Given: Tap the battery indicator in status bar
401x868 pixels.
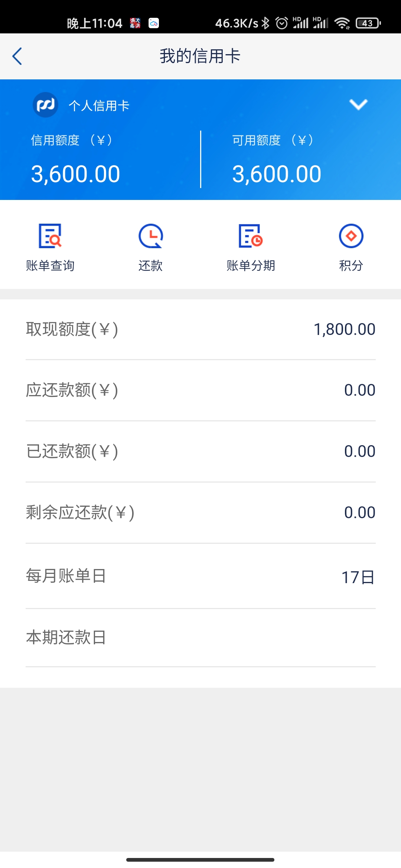Looking at the screenshot, I should click(368, 23).
